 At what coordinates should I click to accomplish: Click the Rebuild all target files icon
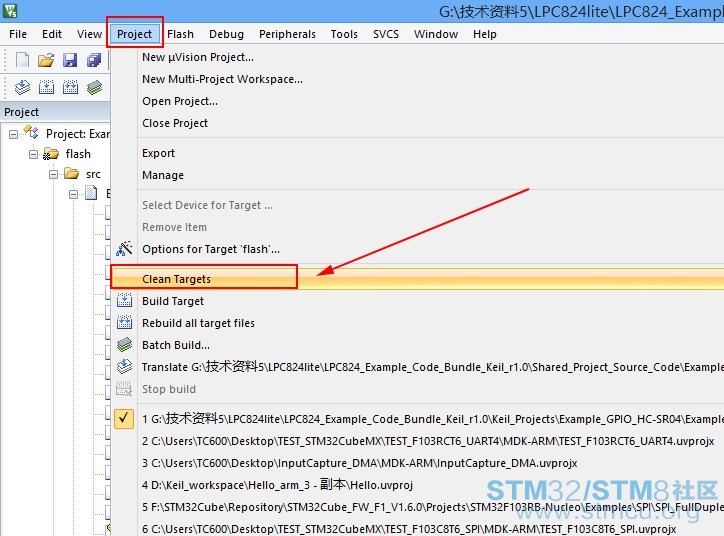(124, 322)
